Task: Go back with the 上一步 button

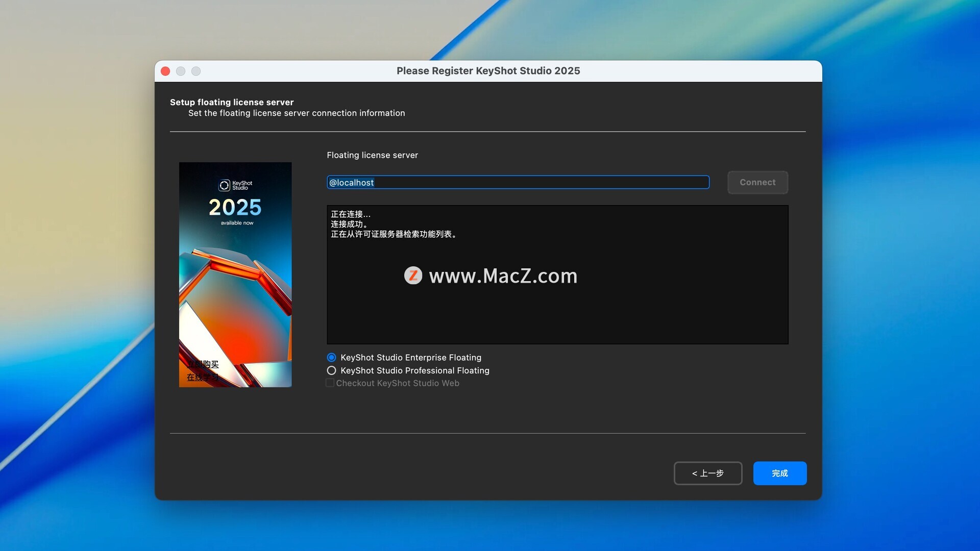Action: click(x=708, y=473)
